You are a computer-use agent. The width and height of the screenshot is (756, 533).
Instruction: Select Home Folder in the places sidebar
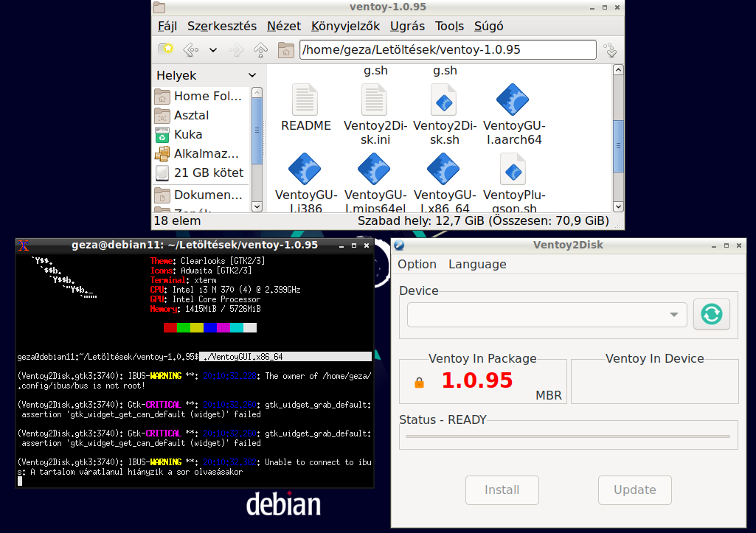[201, 96]
